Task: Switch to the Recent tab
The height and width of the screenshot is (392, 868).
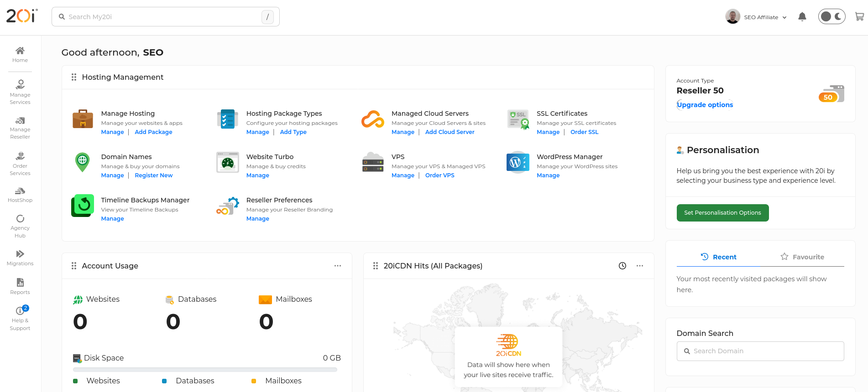Action: click(x=718, y=257)
